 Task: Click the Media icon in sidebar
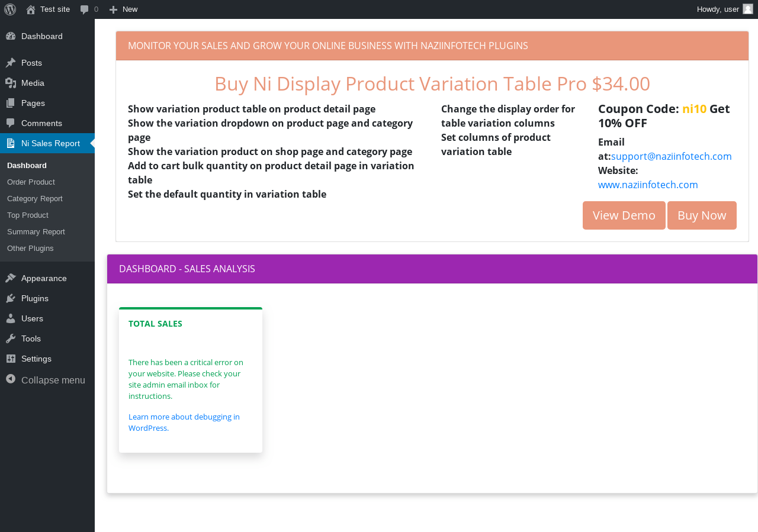11,83
